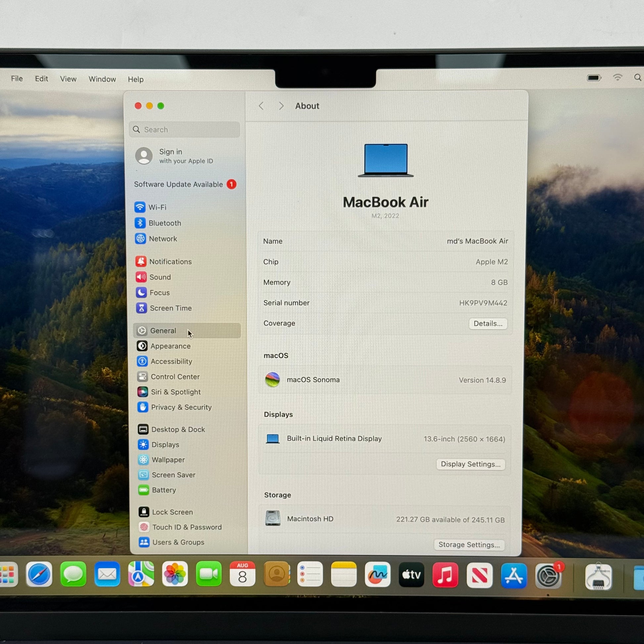This screenshot has width=644, height=644.
Task: Open Software Update Available notice
Action: pos(185,184)
